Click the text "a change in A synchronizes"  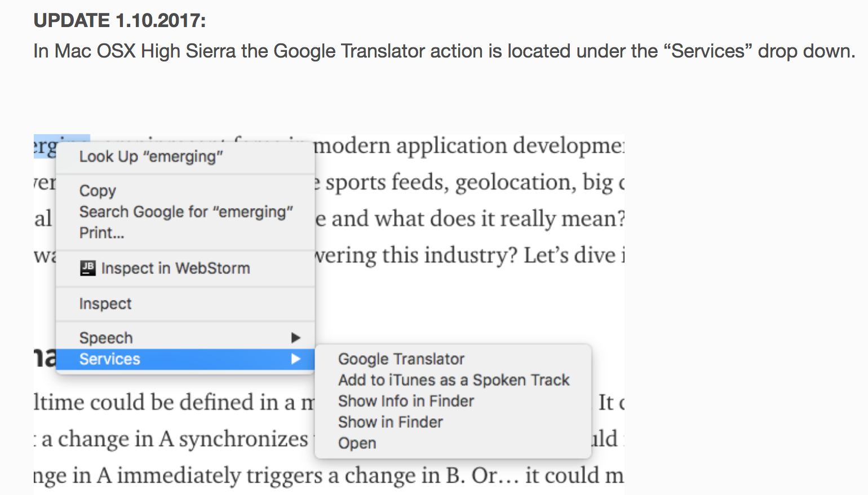[175, 439]
